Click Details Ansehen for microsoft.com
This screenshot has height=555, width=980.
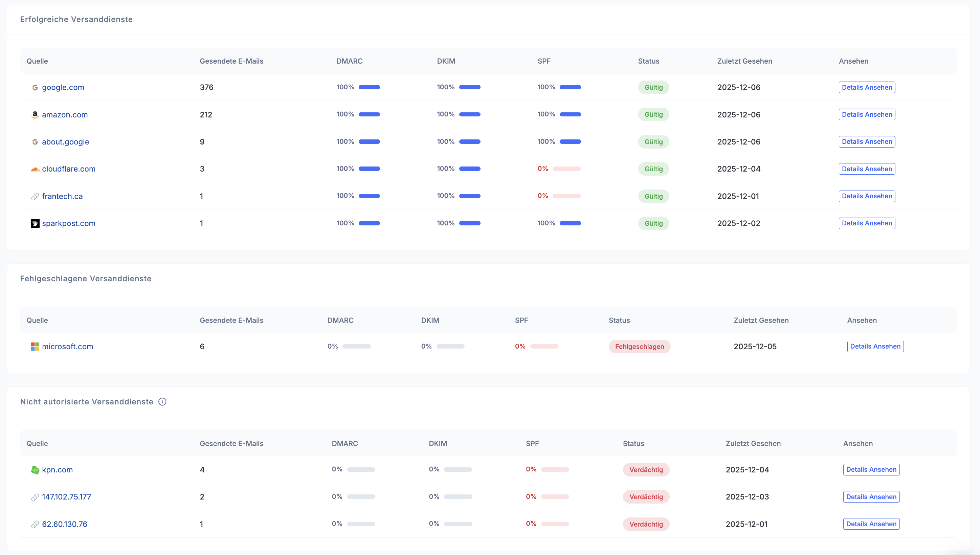[x=875, y=346]
